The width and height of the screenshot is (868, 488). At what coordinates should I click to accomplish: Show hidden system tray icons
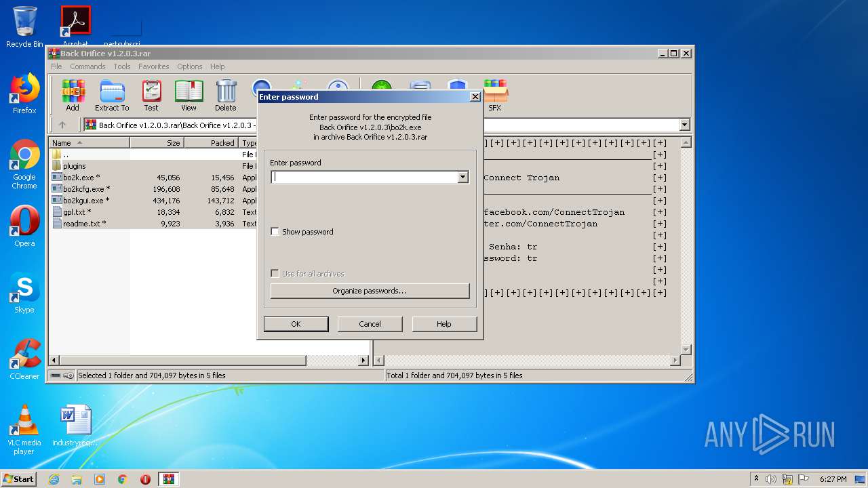click(x=756, y=479)
